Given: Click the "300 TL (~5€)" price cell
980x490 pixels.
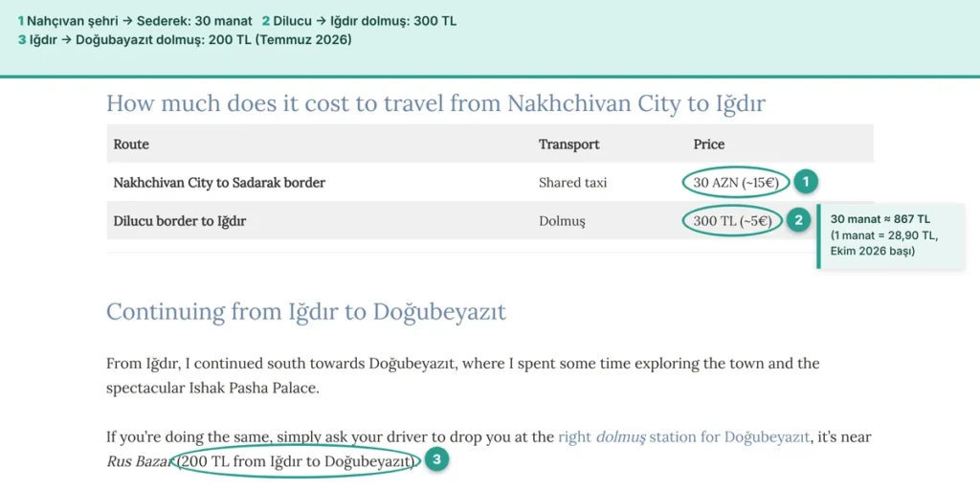Looking at the screenshot, I should 732,221.
